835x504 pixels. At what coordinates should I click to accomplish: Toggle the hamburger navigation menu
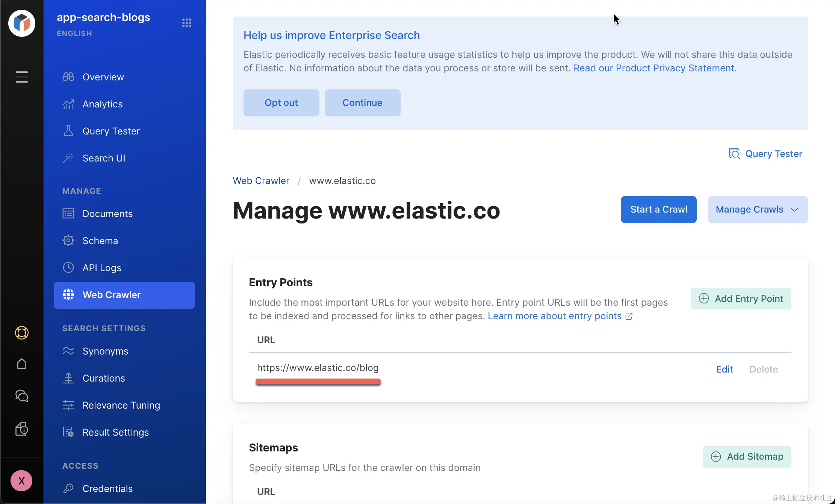click(x=22, y=77)
